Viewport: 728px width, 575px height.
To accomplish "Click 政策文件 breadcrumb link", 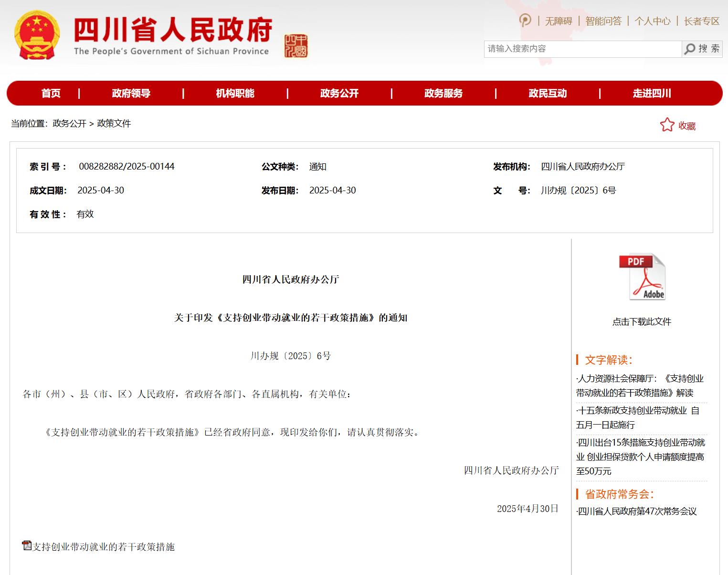I will point(114,123).
